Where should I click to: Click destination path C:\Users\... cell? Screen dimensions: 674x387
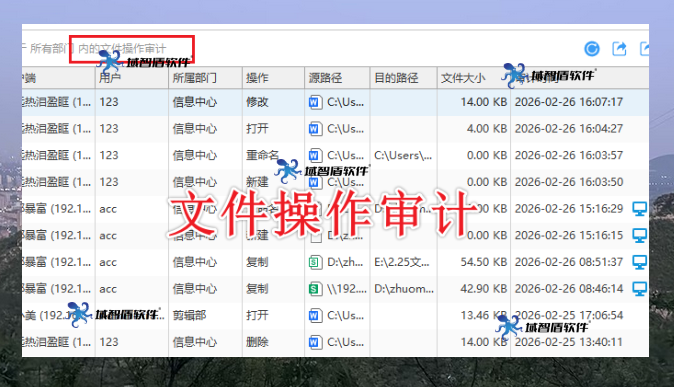tap(403, 156)
